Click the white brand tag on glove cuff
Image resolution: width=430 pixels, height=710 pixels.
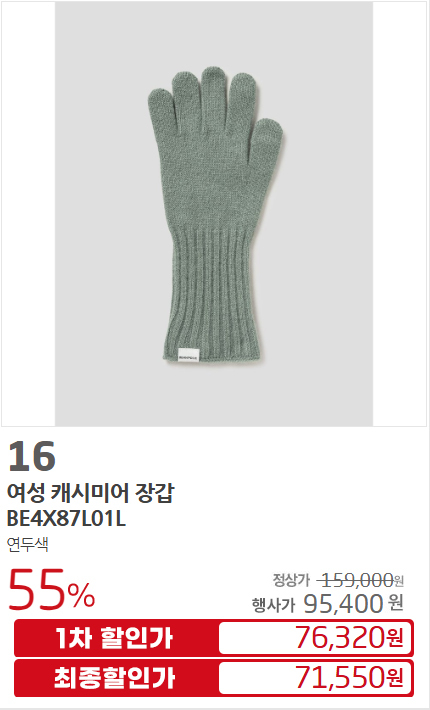click(188, 354)
